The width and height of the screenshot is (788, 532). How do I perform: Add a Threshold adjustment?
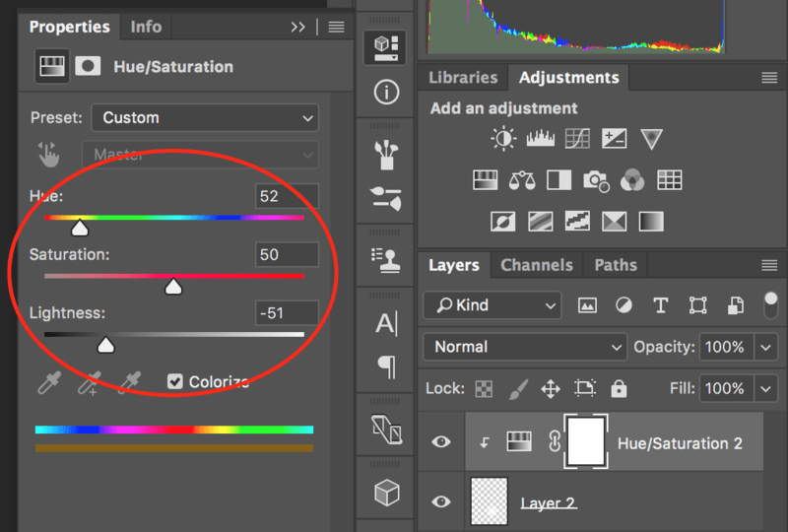click(x=577, y=222)
